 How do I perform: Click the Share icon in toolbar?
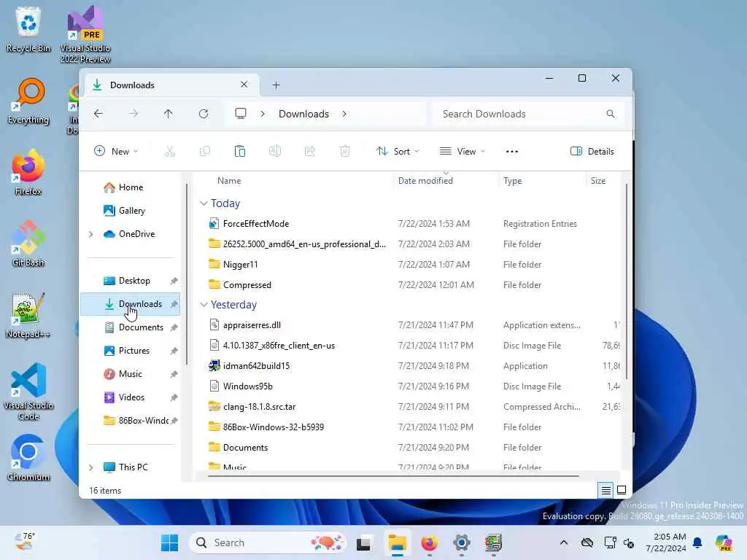(309, 152)
